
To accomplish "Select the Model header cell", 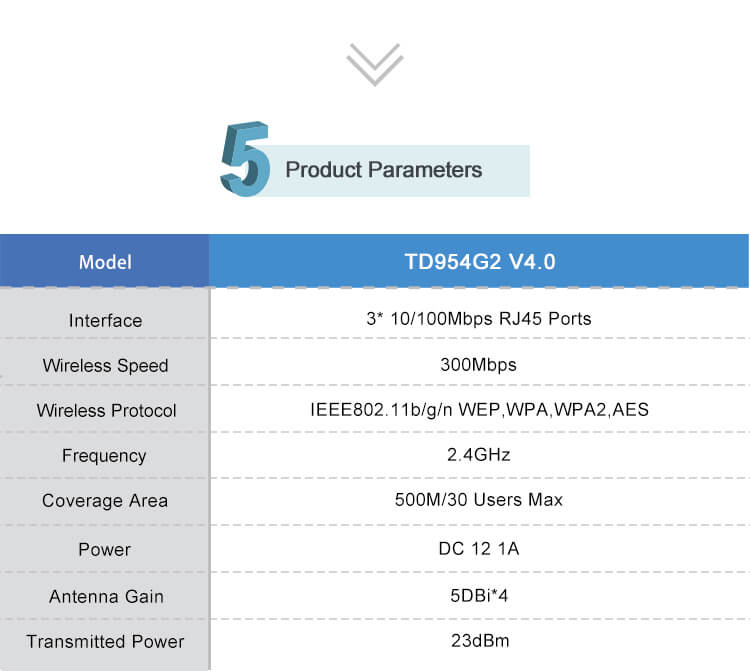I will click(105, 262).
